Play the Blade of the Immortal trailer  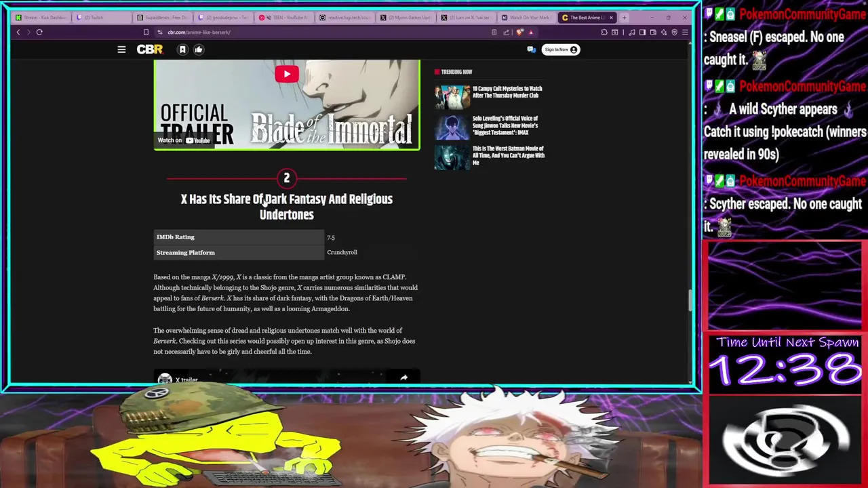click(286, 74)
